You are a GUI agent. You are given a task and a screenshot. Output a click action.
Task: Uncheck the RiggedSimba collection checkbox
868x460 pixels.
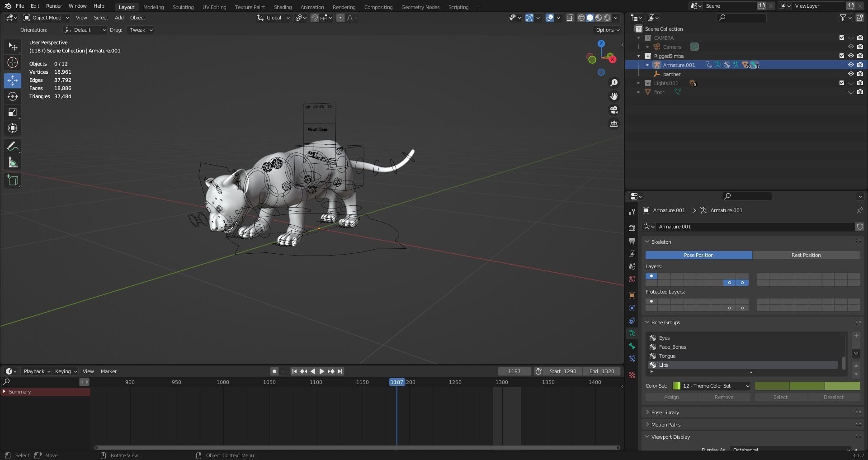(842, 56)
